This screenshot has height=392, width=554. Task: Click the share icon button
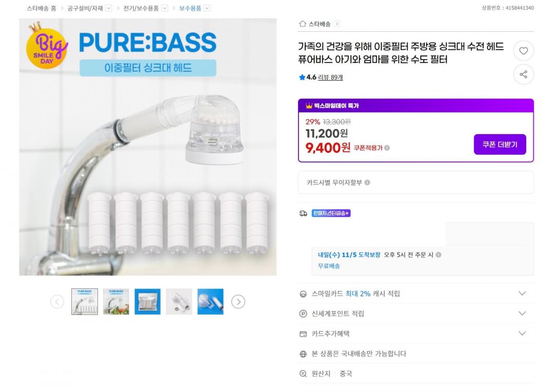tap(523, 74)
